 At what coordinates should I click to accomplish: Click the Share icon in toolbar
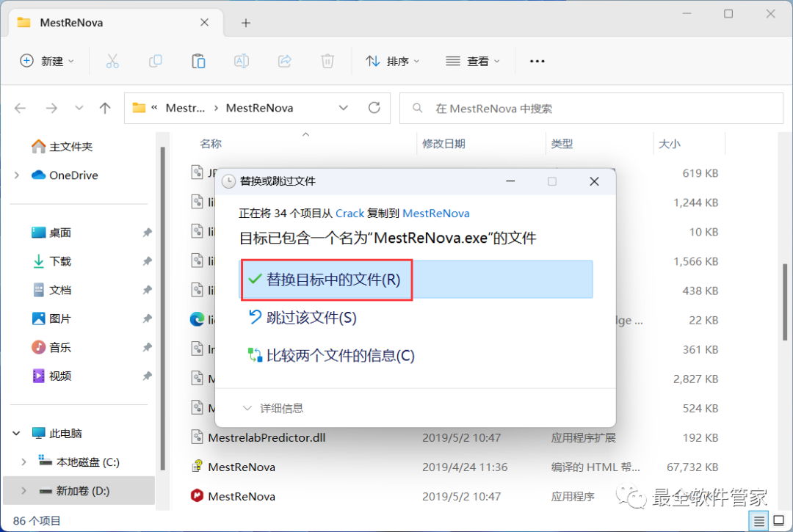285,61
